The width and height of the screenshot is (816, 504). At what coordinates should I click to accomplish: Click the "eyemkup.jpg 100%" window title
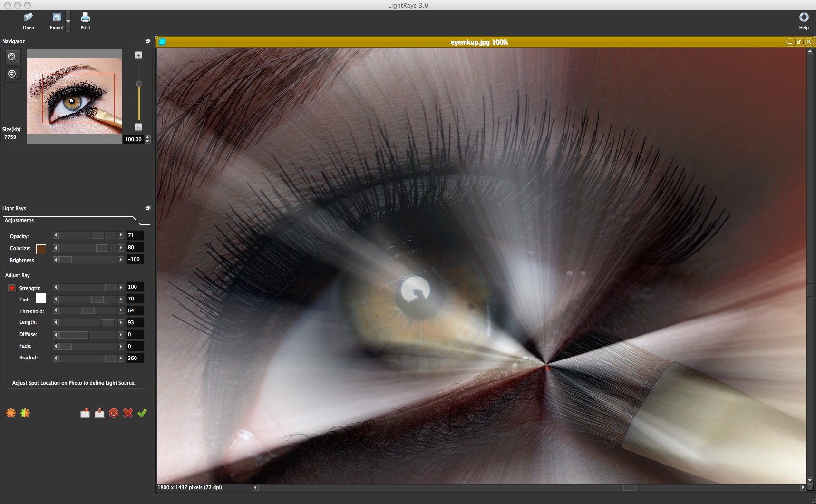click(x=479, y=42)
